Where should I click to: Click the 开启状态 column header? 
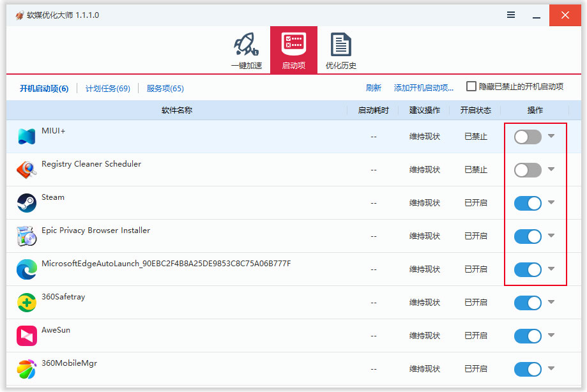(475, 110)
